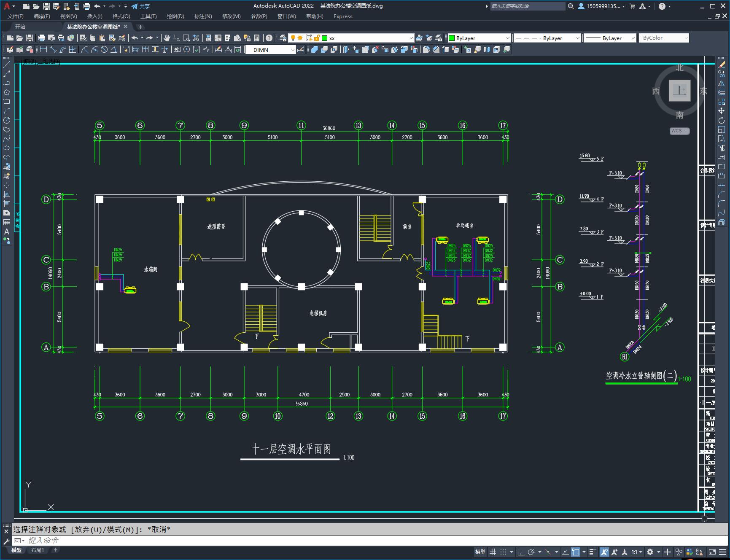Image resolution: width=730 pixels, height=560 pixels.
Task: Open the 标注(N) menu
Action: tap(203, 16)
